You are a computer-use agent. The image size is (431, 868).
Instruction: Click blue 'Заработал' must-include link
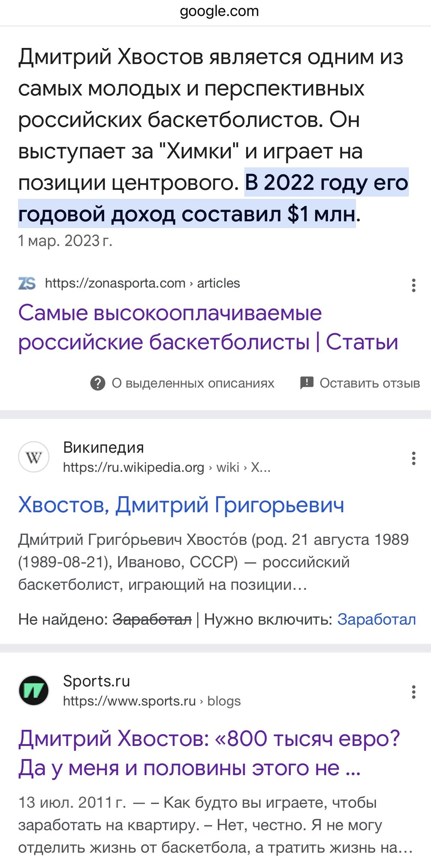pyautogui.click(x=377, y=620)
